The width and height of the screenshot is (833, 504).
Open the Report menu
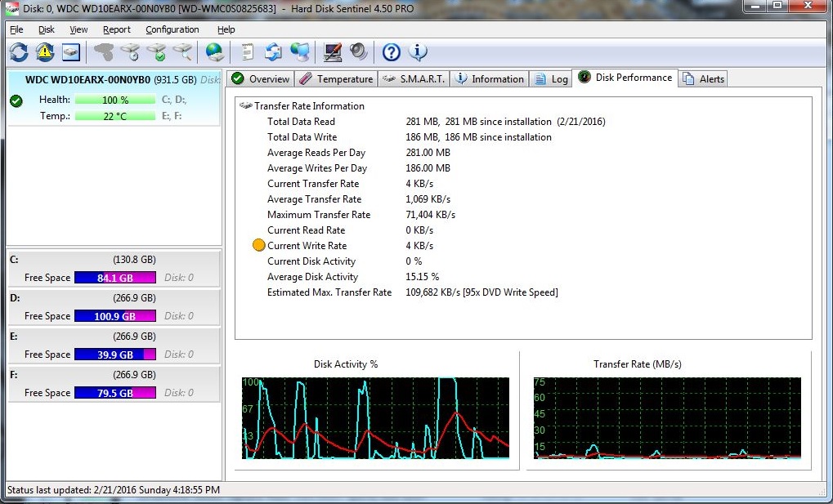pos(117,29)
